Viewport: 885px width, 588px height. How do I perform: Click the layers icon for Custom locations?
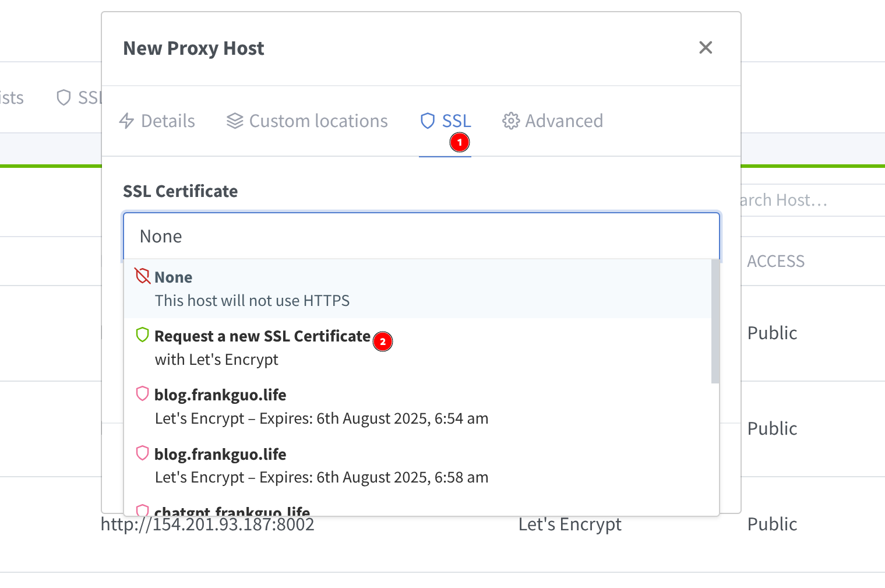point(235,121)
